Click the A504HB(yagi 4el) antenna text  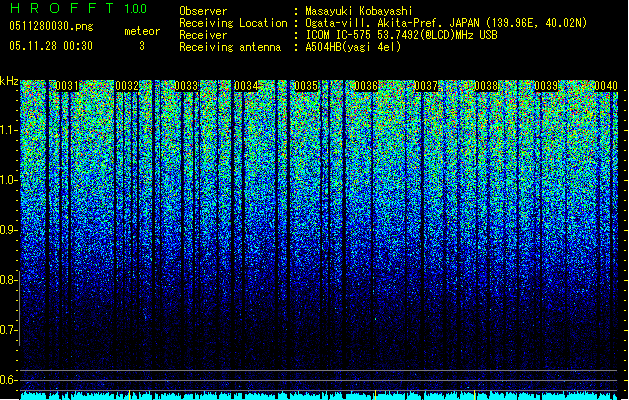353,47
